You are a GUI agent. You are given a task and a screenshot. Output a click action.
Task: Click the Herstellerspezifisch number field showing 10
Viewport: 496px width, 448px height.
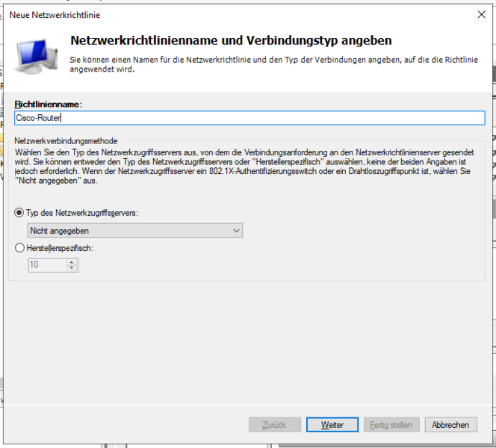(x=46, y=265)
